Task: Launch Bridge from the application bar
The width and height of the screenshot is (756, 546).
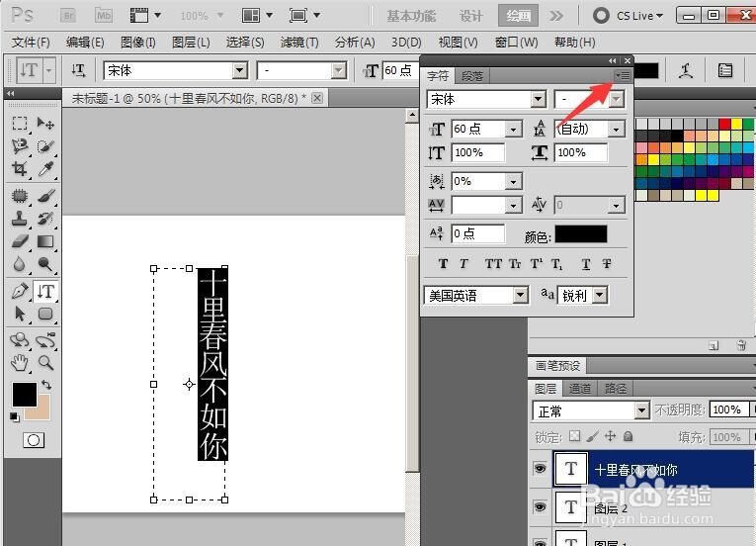Action: point(68,16)
